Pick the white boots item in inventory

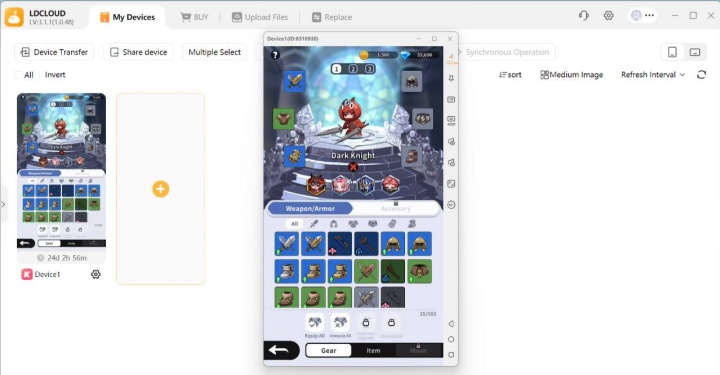[287, 271]
